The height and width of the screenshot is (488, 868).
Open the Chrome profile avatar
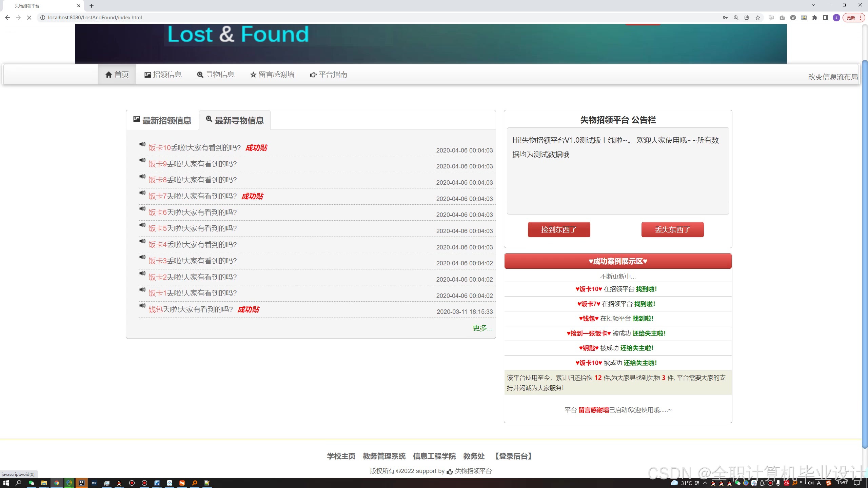(836, 18)
